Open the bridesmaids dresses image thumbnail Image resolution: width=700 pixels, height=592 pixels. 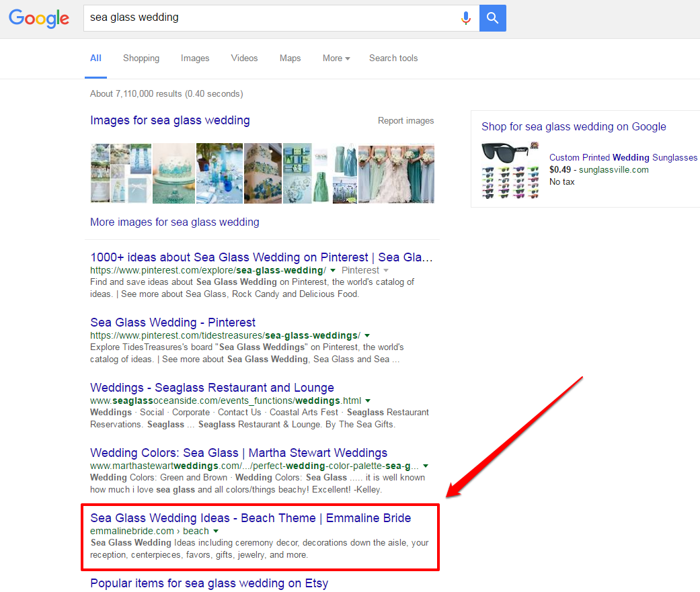coord(396,173)
